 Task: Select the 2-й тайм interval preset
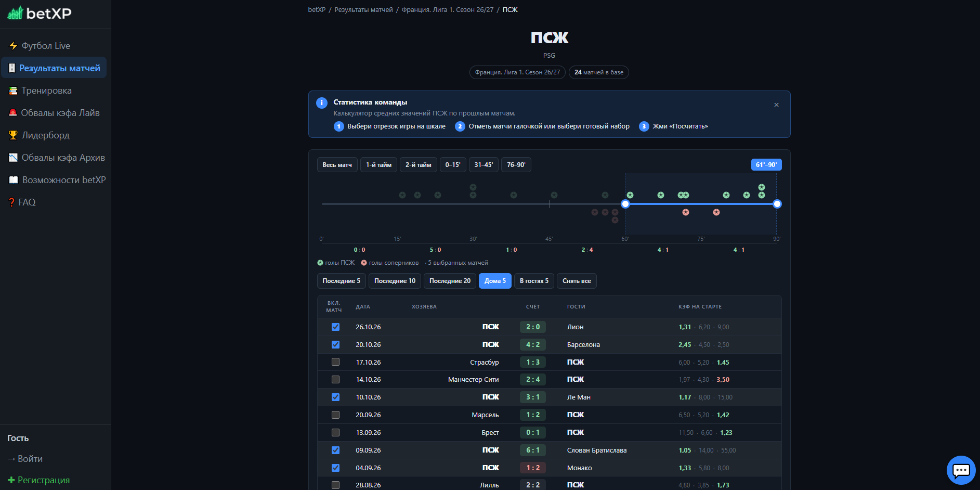click(x=419, y=165)
